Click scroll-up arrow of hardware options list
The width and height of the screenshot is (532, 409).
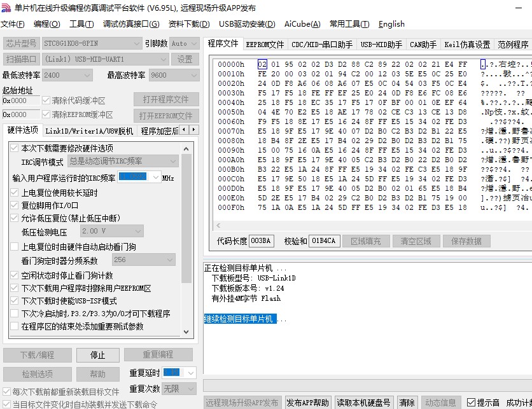tap(186, 149)
